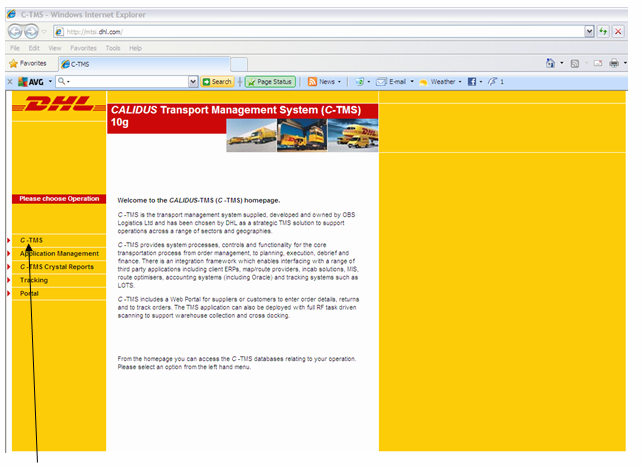The image size is (642, 466).
Task: Select the C-TMS browser tab
Action: point(144,64)
